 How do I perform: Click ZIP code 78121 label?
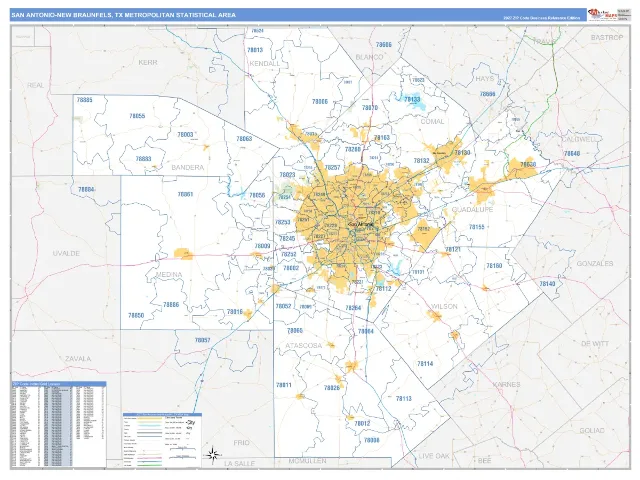tap(453, 249)
